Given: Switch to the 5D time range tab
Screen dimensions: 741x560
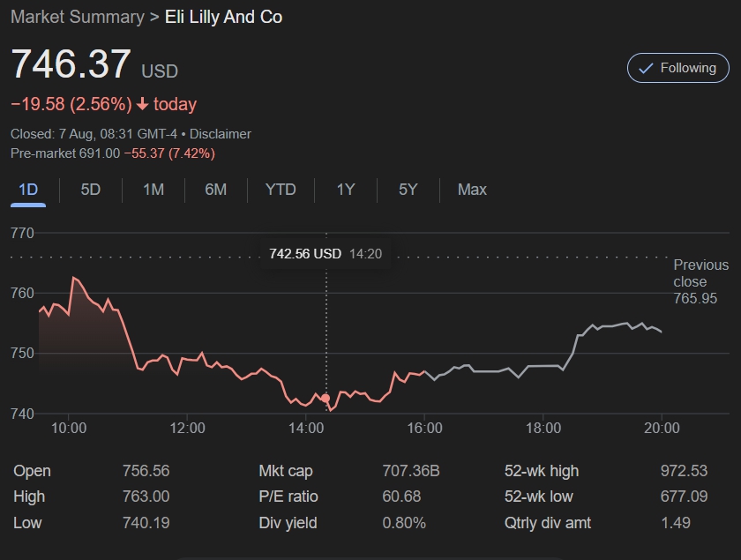Looking at the screenshot, I should click(x=90, y=190).
